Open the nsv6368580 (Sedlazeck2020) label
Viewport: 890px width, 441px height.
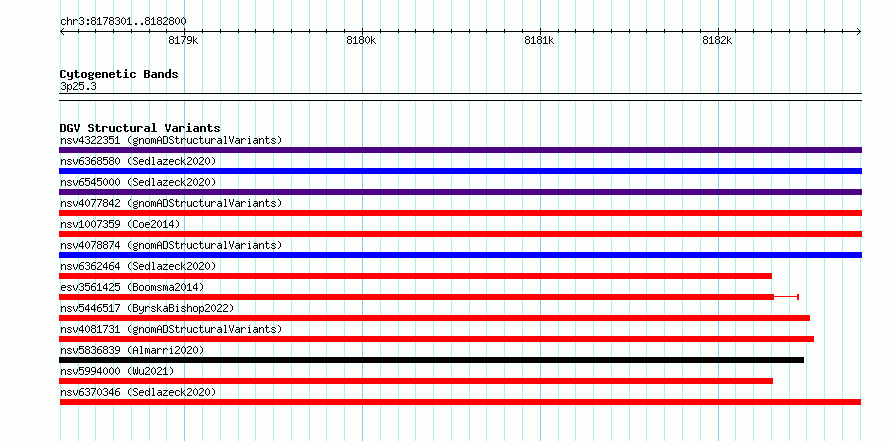tap(138, 161)
